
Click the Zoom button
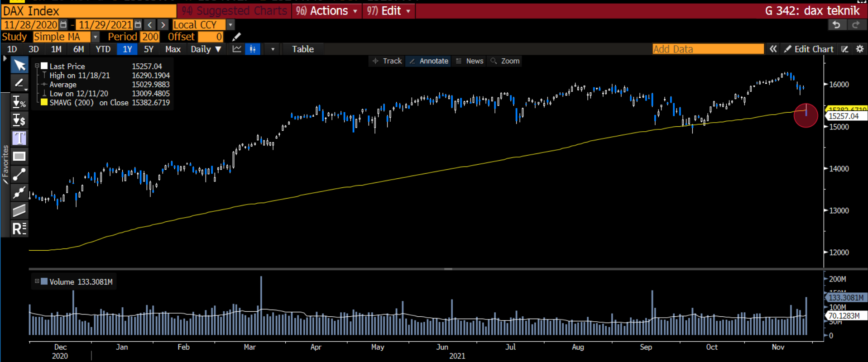pyautogui.click(x=505, y=61)
